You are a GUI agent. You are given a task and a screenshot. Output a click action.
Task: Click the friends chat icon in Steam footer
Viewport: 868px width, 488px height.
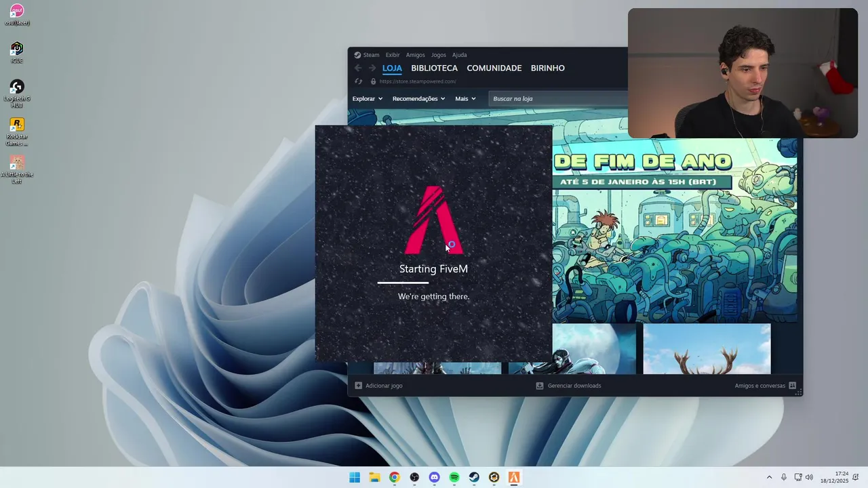click(x=792, y=386)
